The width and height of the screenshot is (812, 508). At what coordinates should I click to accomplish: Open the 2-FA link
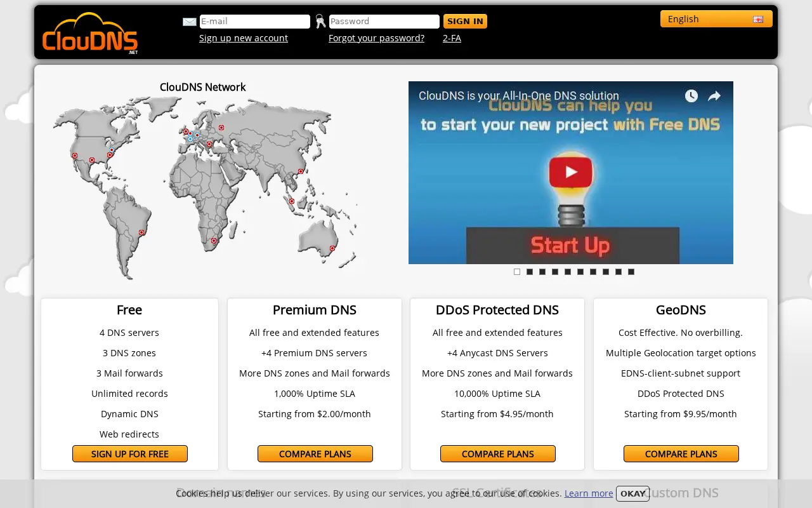452,38
